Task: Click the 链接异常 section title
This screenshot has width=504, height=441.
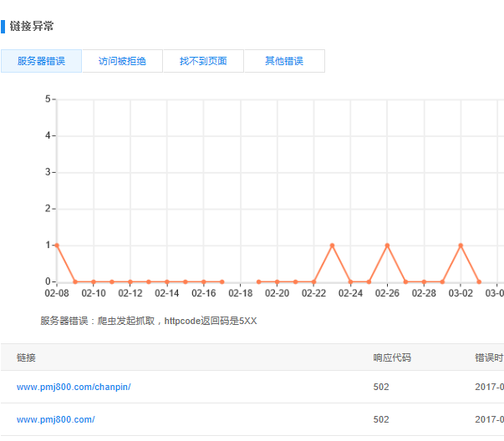Action: coord(32,27)
